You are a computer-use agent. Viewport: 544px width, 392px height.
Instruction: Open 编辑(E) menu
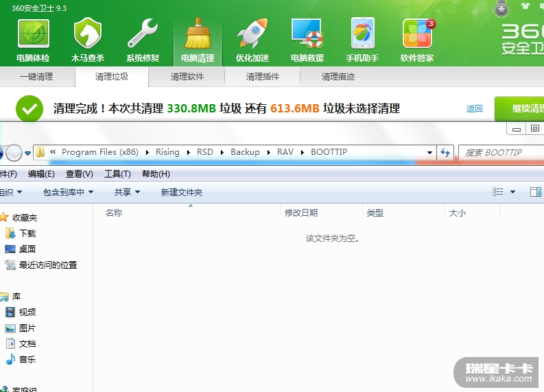click(x=41, y=174)
